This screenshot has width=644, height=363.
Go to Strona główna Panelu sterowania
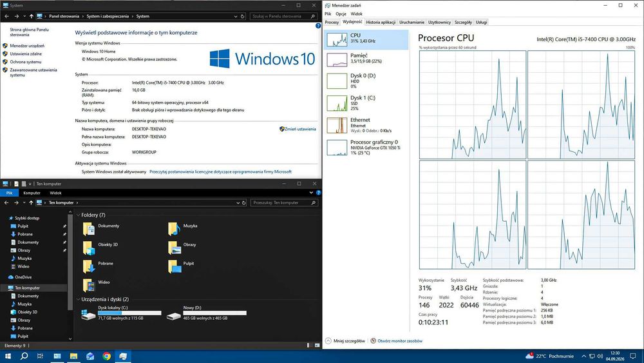tap(29, 32)
